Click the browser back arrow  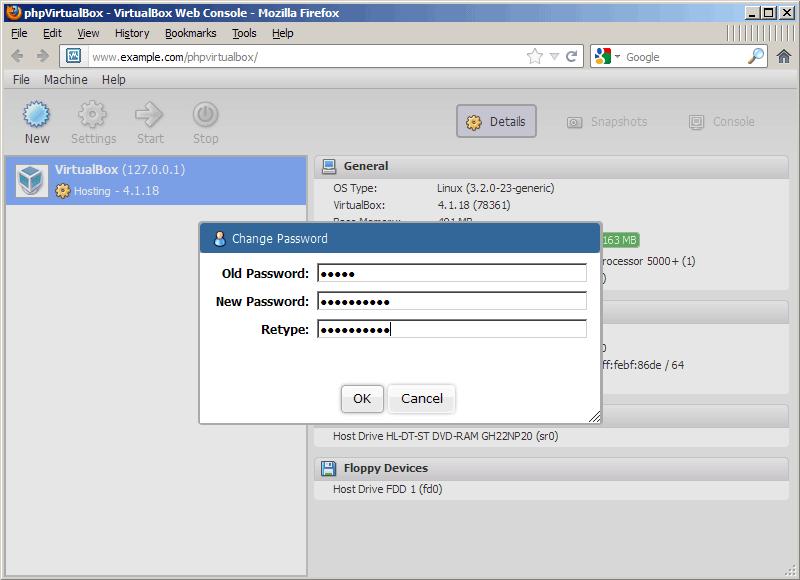pyautogui.click(x=17, y=57)
